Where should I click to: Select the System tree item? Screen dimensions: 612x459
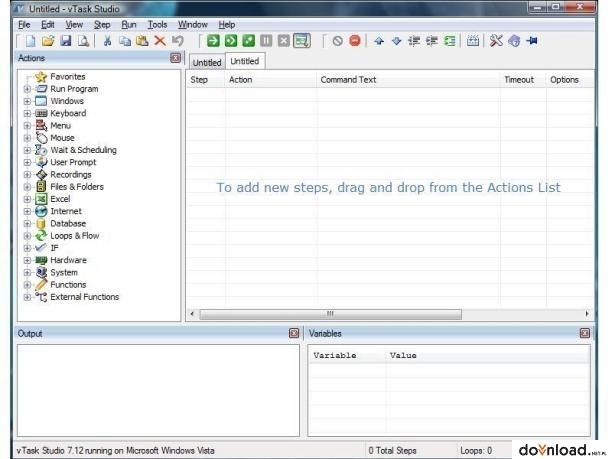pyautogui.click(x=64, y=272)
